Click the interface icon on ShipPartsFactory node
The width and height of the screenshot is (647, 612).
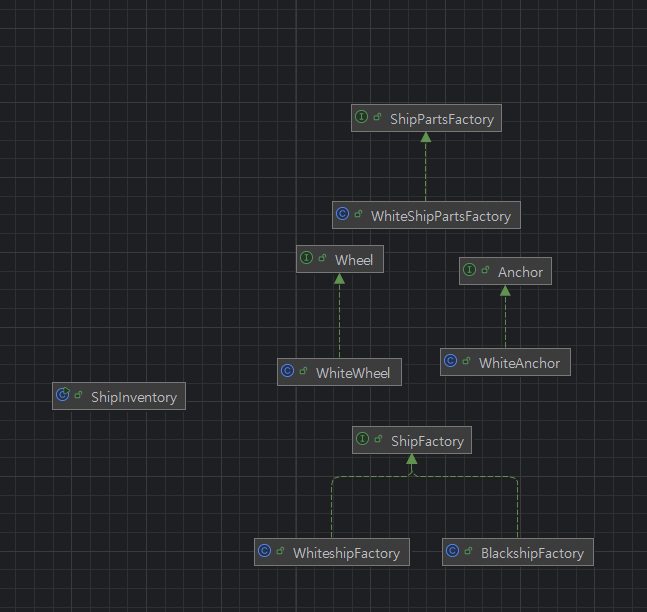pos(362,118)
